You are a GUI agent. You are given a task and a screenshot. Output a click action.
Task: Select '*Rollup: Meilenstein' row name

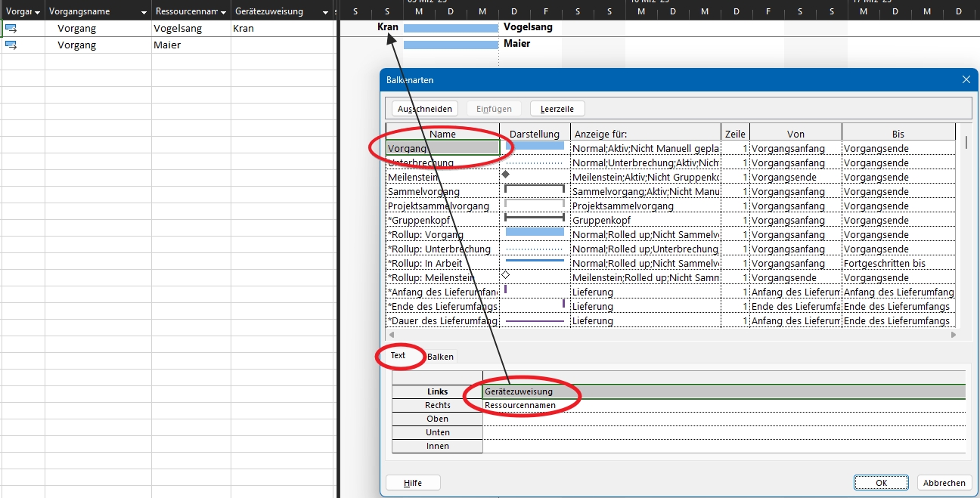point(442,277)
